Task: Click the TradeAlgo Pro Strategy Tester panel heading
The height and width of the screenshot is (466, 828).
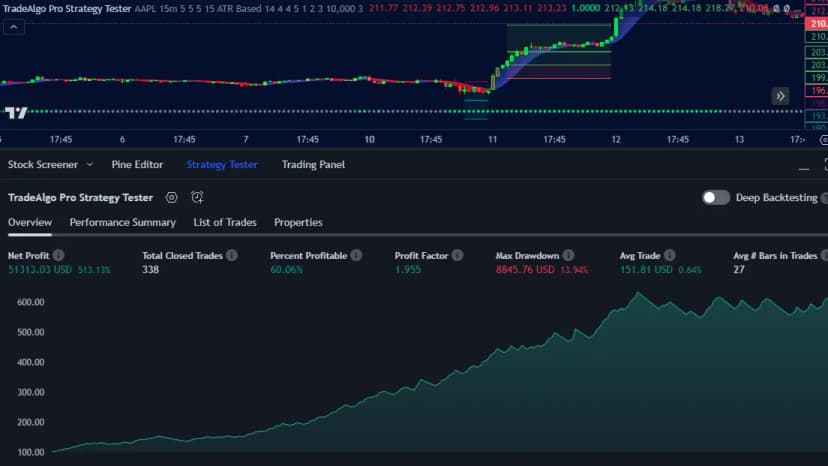Action: 80,198
